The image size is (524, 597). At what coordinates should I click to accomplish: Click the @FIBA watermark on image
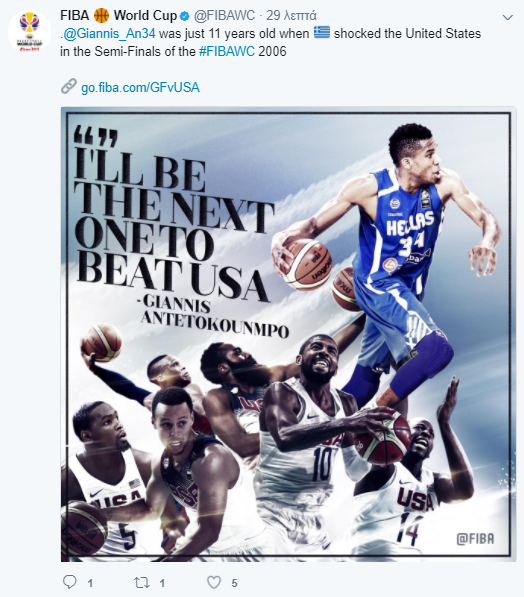[475, 539]
